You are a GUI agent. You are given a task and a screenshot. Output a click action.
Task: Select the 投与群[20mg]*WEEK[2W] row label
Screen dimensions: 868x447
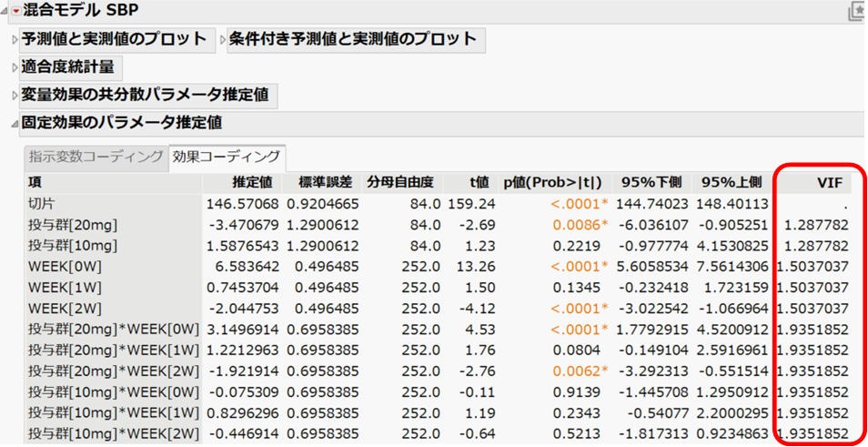tap(113, 371)
